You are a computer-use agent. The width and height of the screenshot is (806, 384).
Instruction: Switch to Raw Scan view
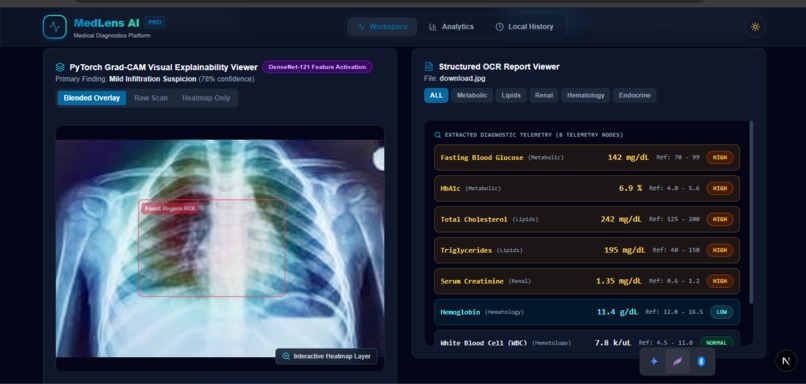(151, 98)
